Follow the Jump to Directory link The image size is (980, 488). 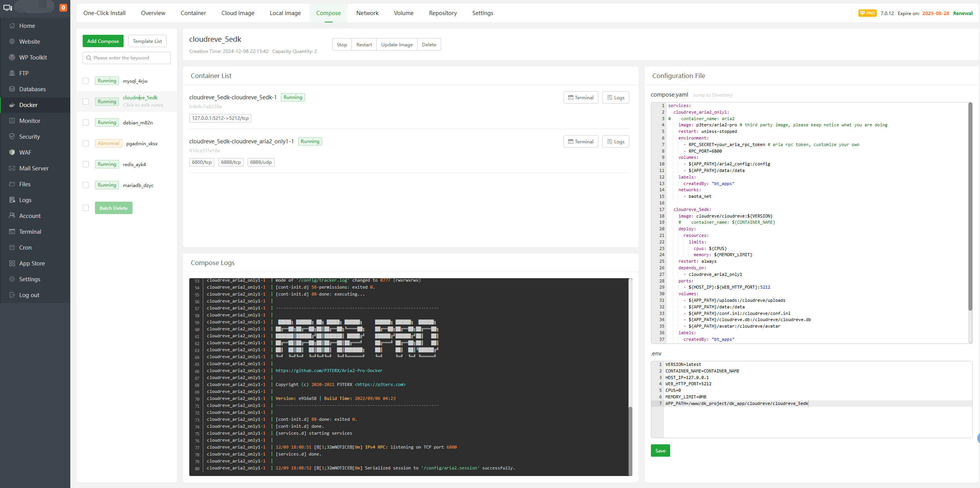click(712, 95)
